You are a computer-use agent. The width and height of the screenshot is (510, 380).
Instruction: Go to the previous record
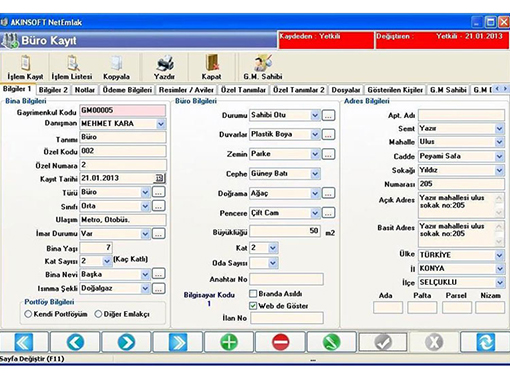75,342
